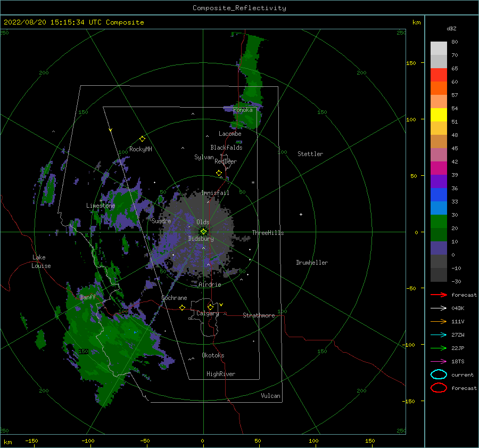Click the RockyMH label
The image size is (479, 448).
(141, 149)
